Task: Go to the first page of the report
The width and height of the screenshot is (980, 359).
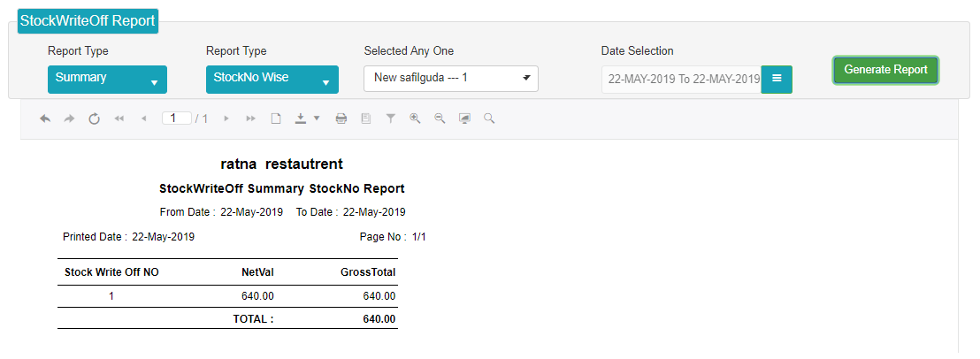Action: click(x=119, y=118)
